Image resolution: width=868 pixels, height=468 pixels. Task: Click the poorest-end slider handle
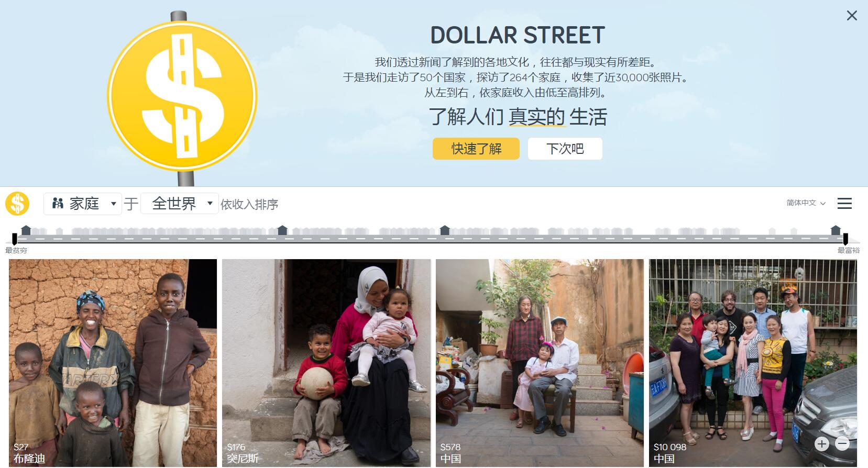coord(15,239)
